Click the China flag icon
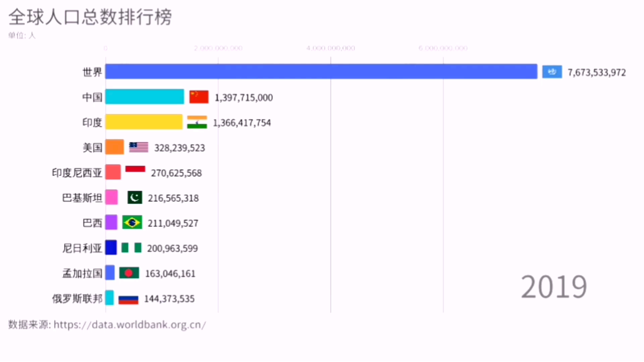The width and height of the screenshot is (644, 362). [199, 97]
